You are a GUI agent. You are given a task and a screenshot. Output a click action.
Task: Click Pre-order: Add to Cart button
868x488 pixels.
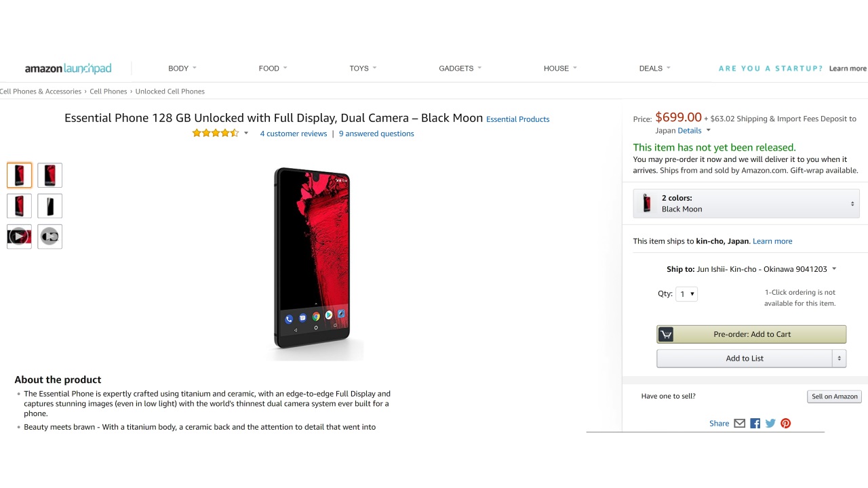pos(751,334)
